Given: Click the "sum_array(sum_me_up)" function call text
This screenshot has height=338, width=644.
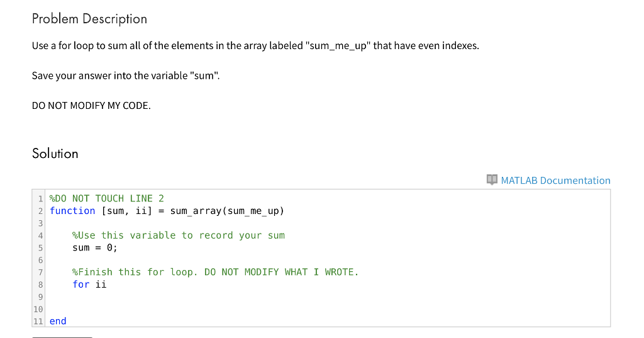Looking at the screenshot, I should pos(227,211).
